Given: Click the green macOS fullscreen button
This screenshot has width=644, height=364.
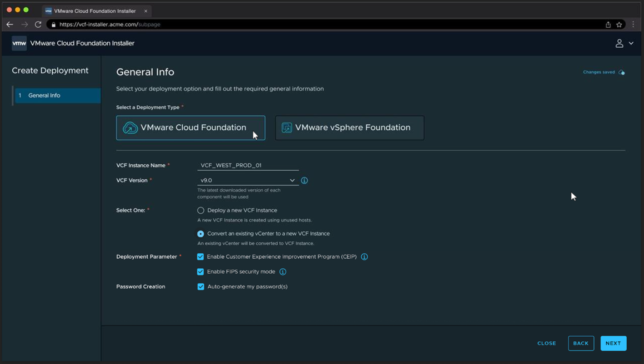Looking at the screenshot, I should [26, 10].
